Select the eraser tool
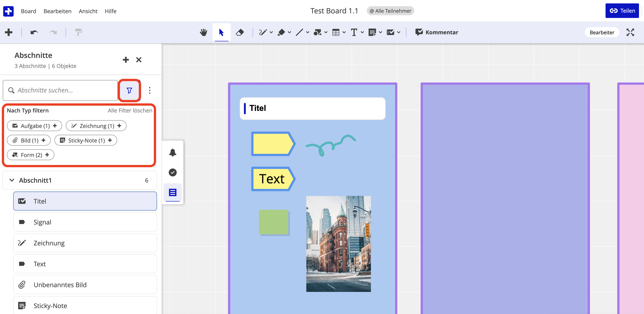This screenshot has height=314, width=644. [240, 32]
